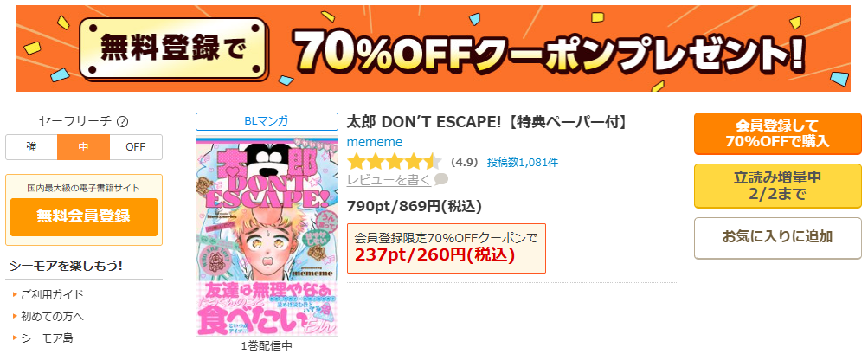This screenshot has height=354, width=868.
Task: Click the star rating icons
Action: (394, 162)
